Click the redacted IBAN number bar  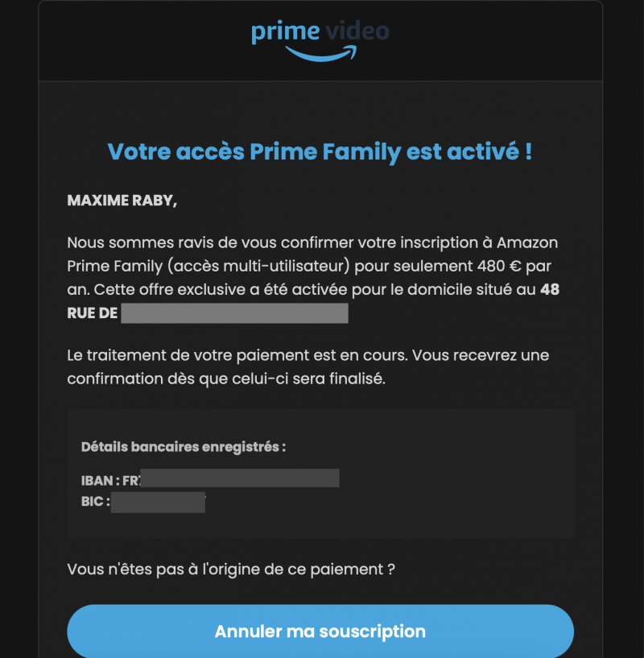pyautogui.click(x=240, y=478)
